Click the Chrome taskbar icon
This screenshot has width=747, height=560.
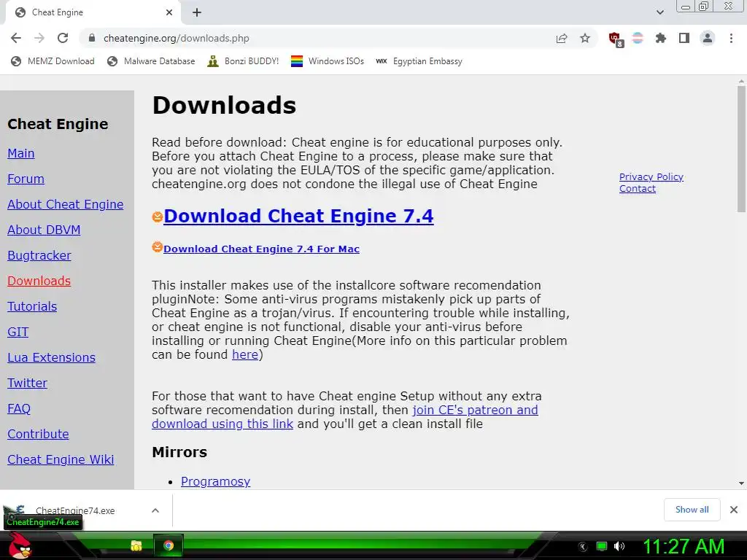click(x=169, y=545)
